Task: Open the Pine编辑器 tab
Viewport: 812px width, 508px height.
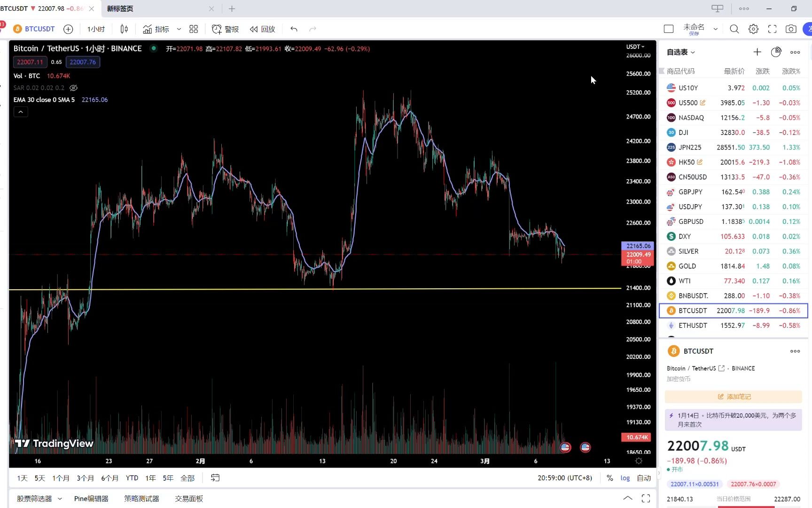Action: tap(91, 499)
